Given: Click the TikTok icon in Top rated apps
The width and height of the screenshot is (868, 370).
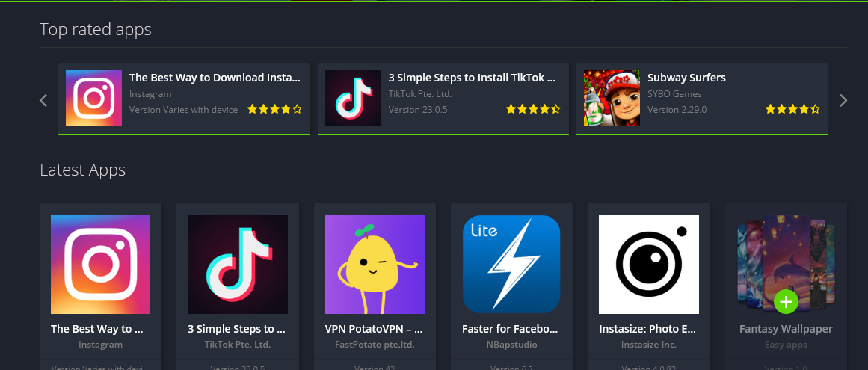Looking at the screenshot, I should 353,99.
